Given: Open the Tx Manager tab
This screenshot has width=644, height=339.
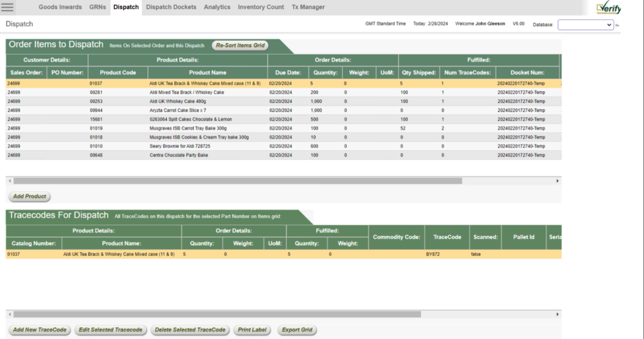Looking at the screenshot, I should tap(308, 7).
